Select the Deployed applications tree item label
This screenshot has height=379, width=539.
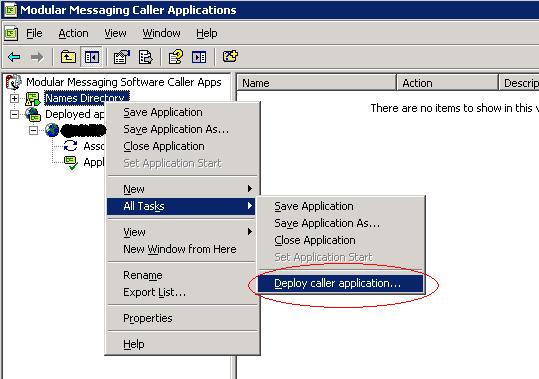[x=75, y=114]
